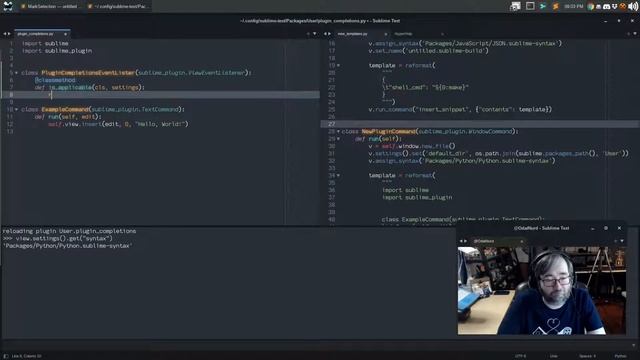Open the volume control in the tray
Viewport: 640px width, 360px height.
click(x=633, y=6)
